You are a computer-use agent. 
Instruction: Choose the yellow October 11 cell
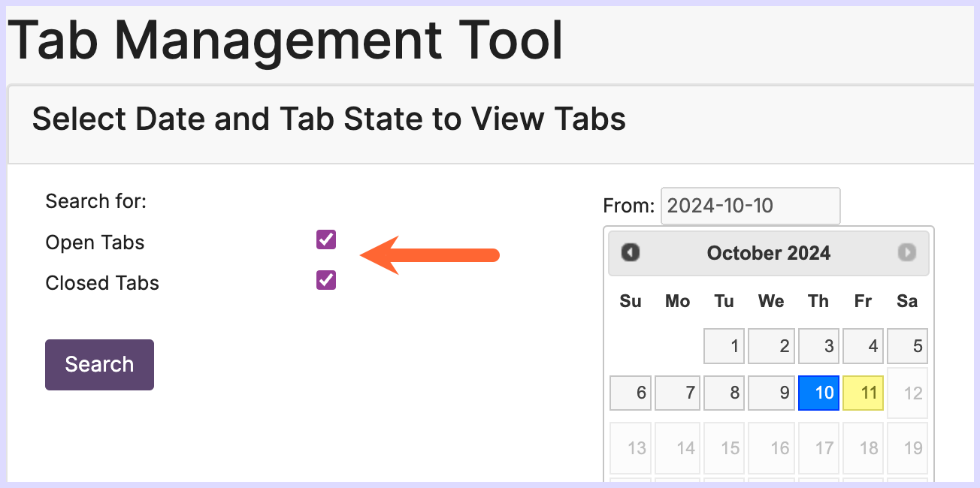point(863,393)
